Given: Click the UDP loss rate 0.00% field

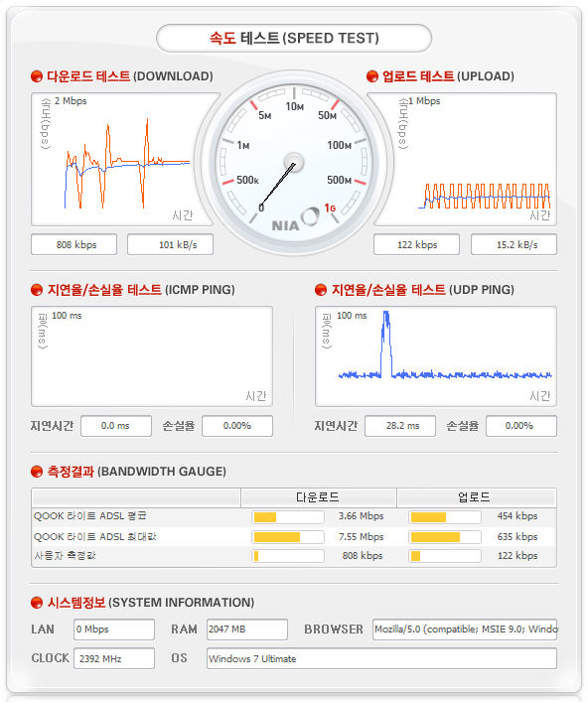Looking at the screenshot, I should (x=521, y=426).
